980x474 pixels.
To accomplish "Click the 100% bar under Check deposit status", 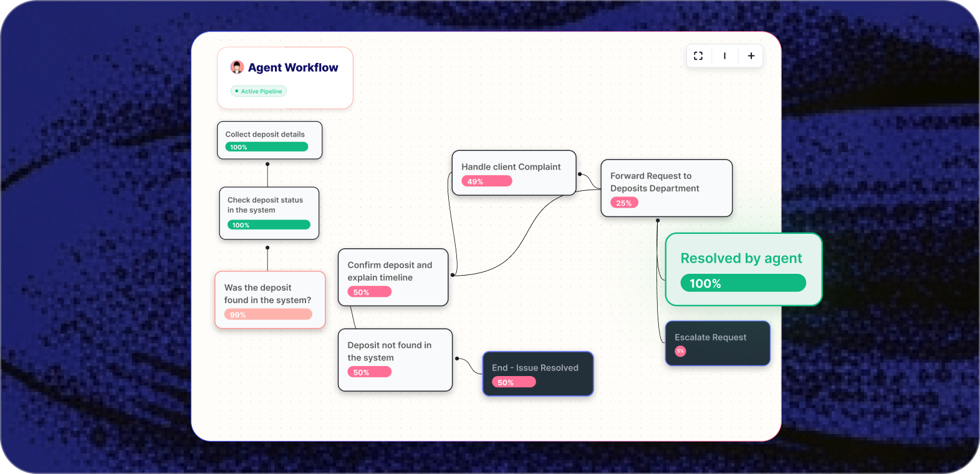I will click(x=269, y=225).
